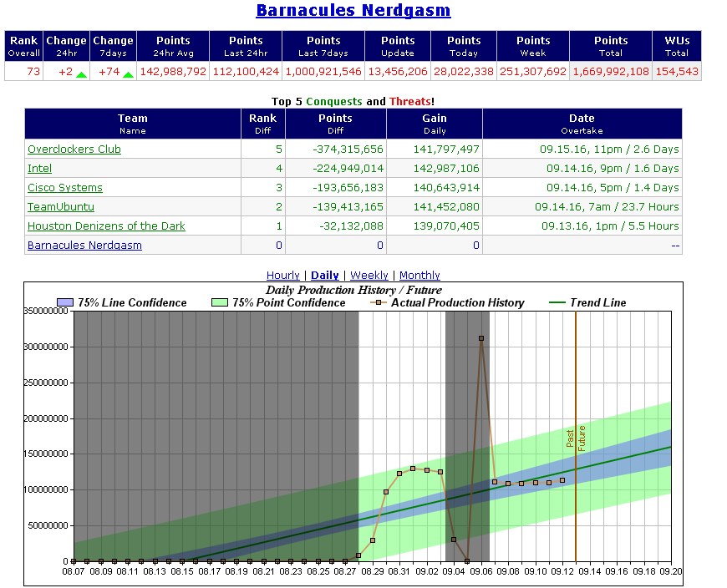Select Houston overtake date 09.13.16, 1pm
The height and width of the screenshot is (588, 727).
[580, 226]
